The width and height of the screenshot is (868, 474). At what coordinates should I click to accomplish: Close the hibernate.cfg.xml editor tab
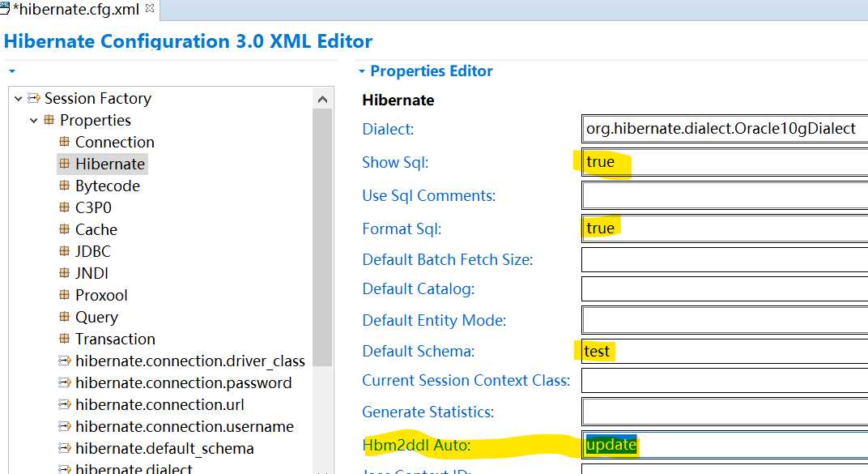click(x=150, y=8)
